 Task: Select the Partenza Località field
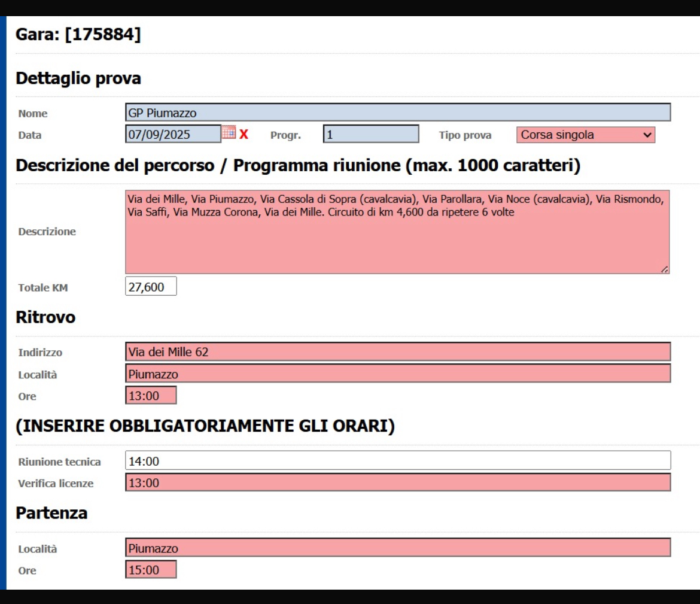pyautogui.click(x=398, y=548)
